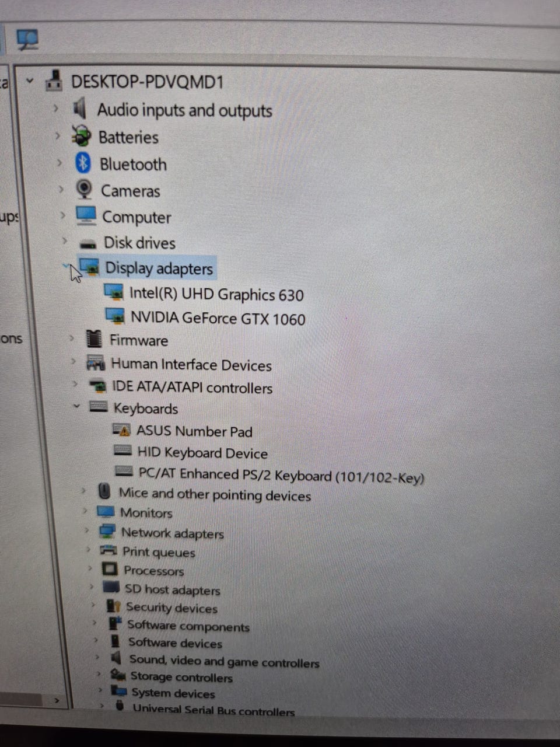Select the Security devices label
The height and width of the screenshot is (747, 560).
(171, 608)
